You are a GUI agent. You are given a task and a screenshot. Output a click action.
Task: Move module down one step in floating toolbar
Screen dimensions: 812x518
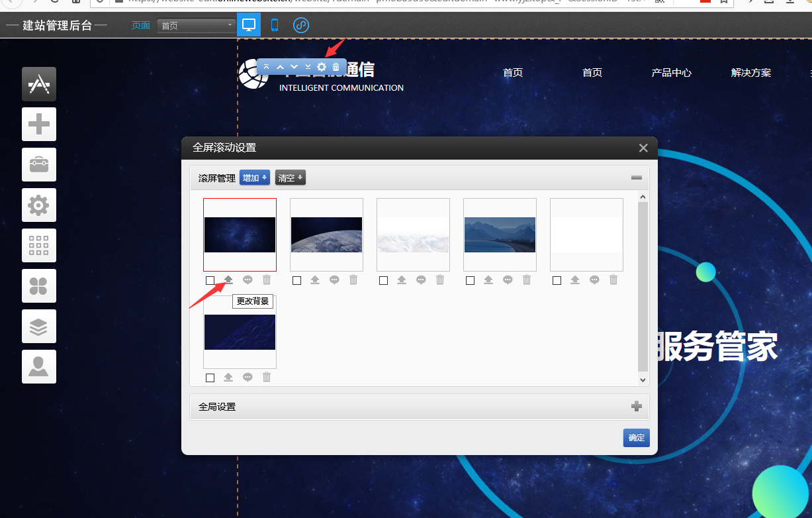(294, 67)
